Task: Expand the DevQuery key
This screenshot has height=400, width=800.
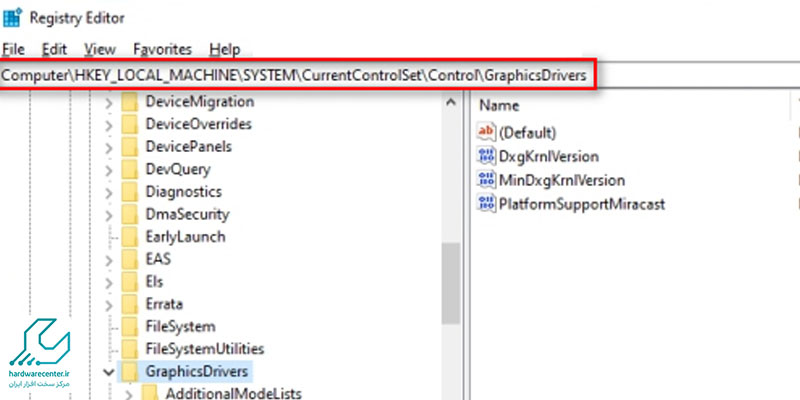Action: 109,169
